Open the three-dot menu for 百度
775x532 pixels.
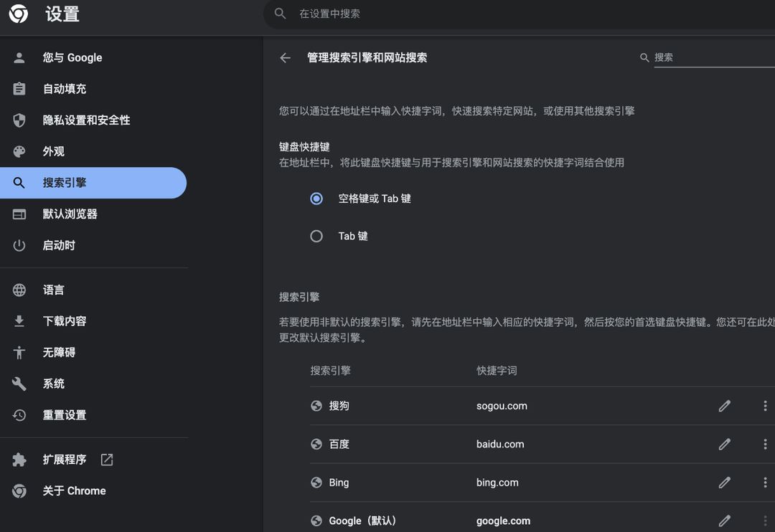[x=764, y=444]
